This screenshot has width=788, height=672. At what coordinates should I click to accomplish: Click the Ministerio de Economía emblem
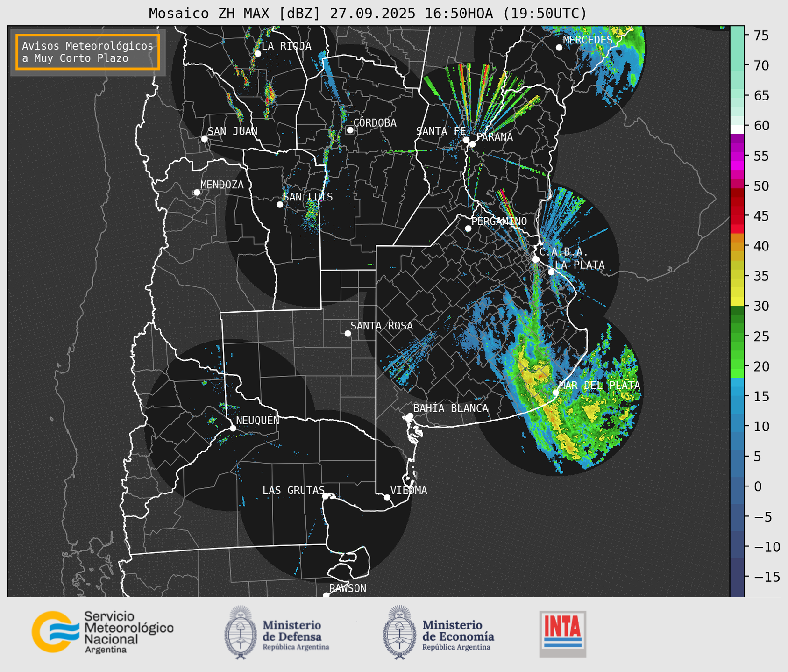tap(400, 632)
